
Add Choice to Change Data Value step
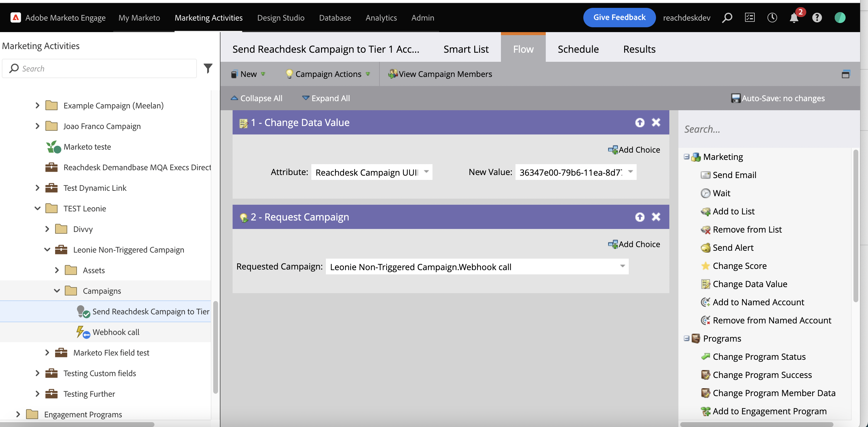click(634, 150)
